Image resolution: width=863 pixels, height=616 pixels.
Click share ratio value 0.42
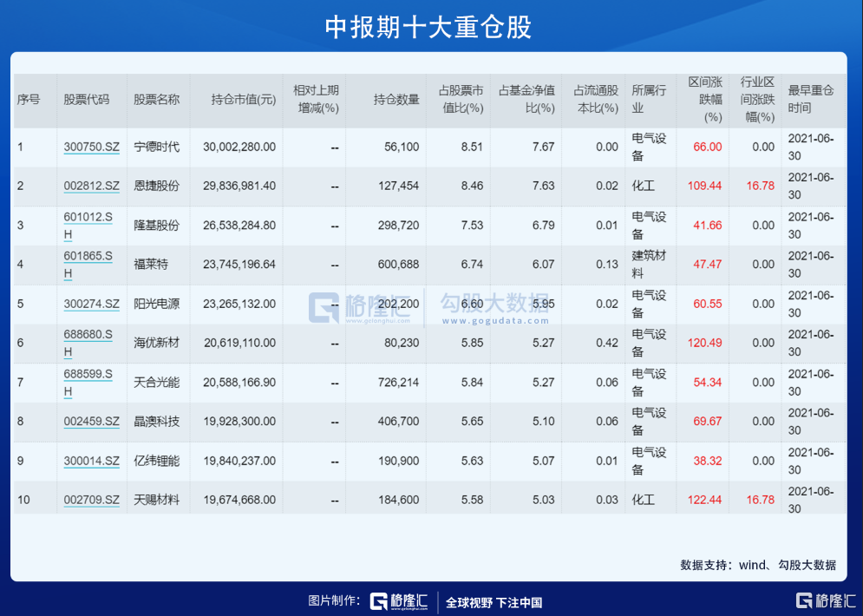click(x=607, y=343)
